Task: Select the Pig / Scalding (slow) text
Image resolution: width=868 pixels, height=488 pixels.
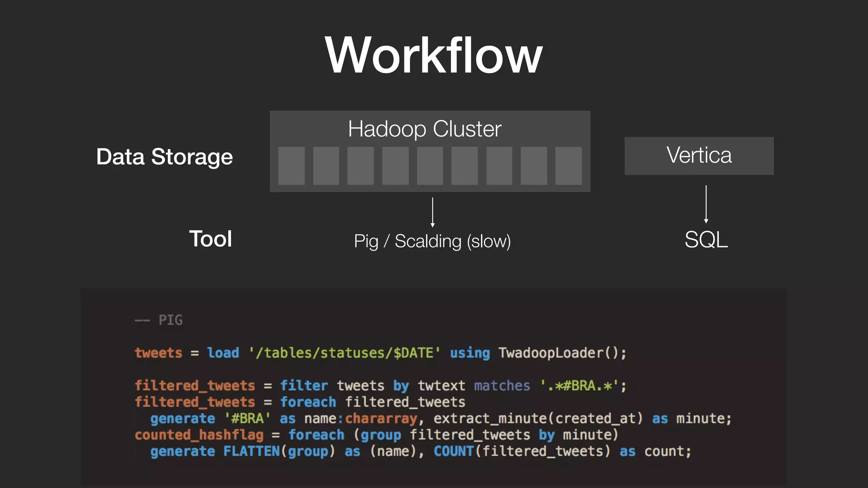Action: (x=432, y=241)
